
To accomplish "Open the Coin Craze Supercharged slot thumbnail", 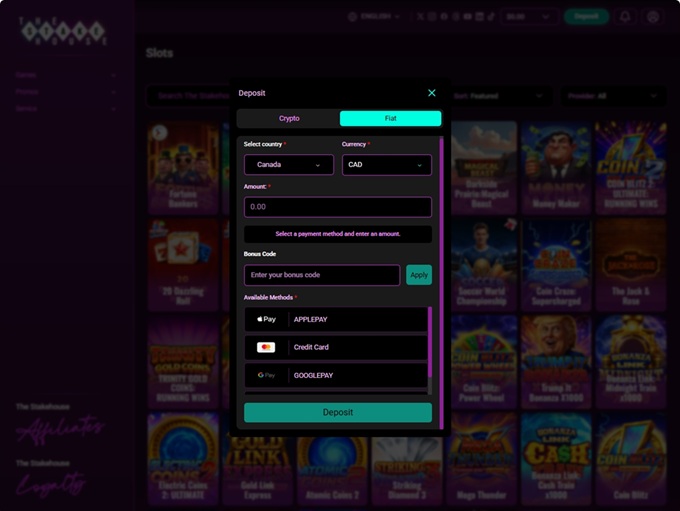I will [556, 265].
